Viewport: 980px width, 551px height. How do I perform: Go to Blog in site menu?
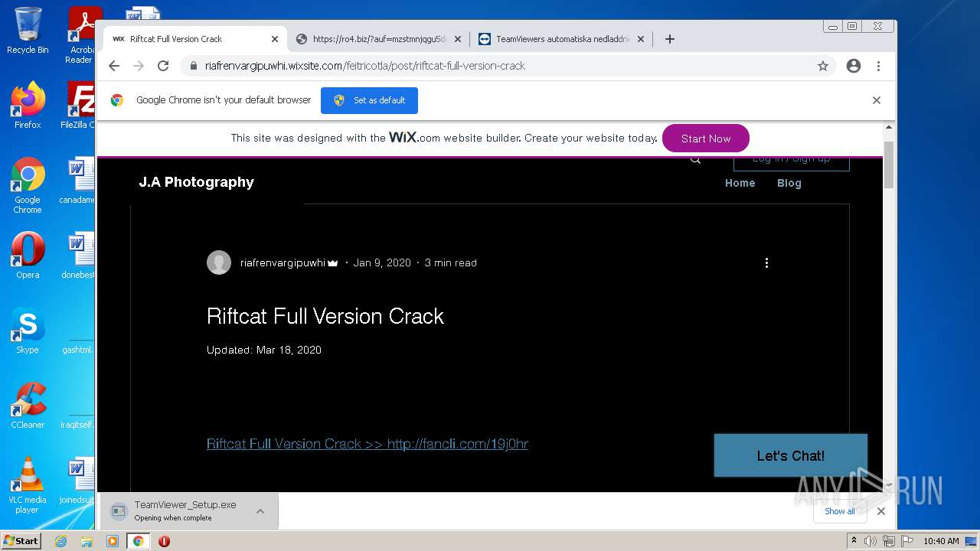point(789,183)
